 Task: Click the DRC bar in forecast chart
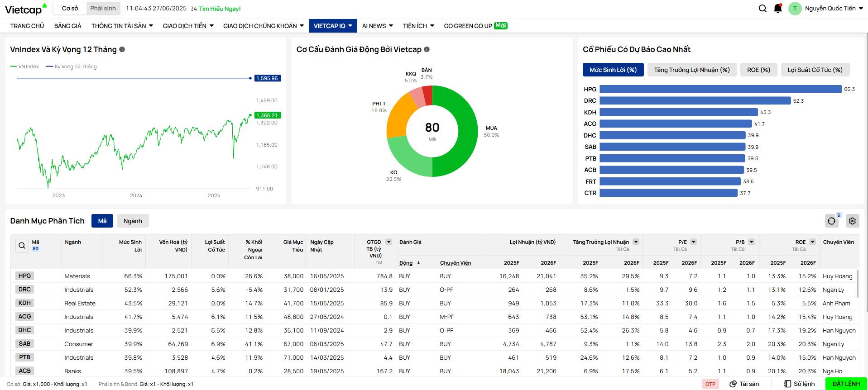pos(695,100)
